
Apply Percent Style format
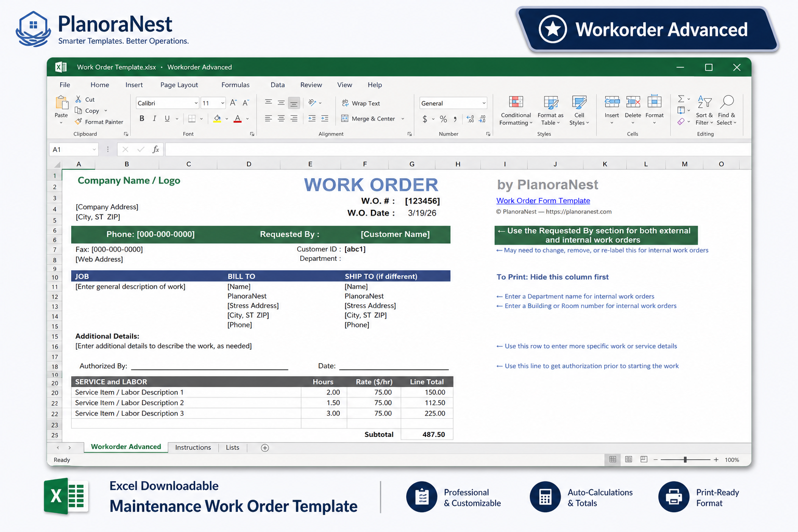coord(443,119)
